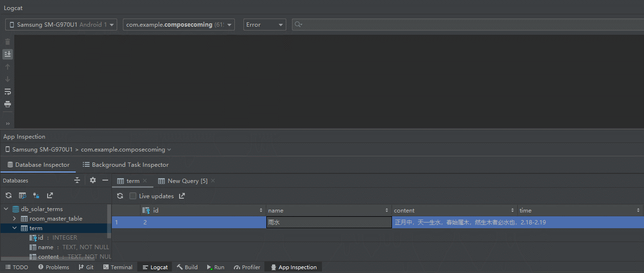Close the term tab
This screenshot has height=273, width=644.
point(145,181)
